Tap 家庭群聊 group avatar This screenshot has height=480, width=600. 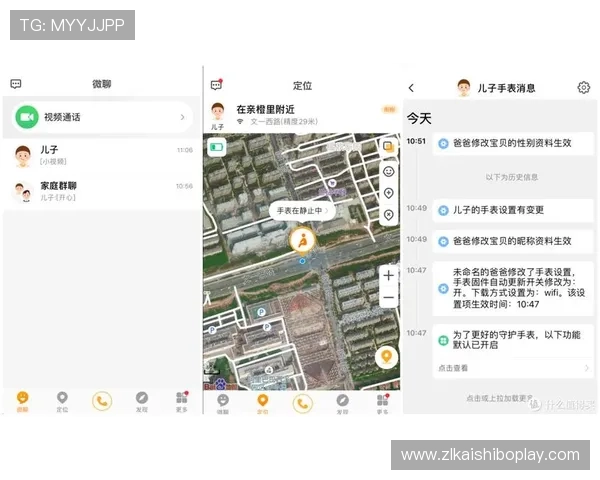pos(23,191)
